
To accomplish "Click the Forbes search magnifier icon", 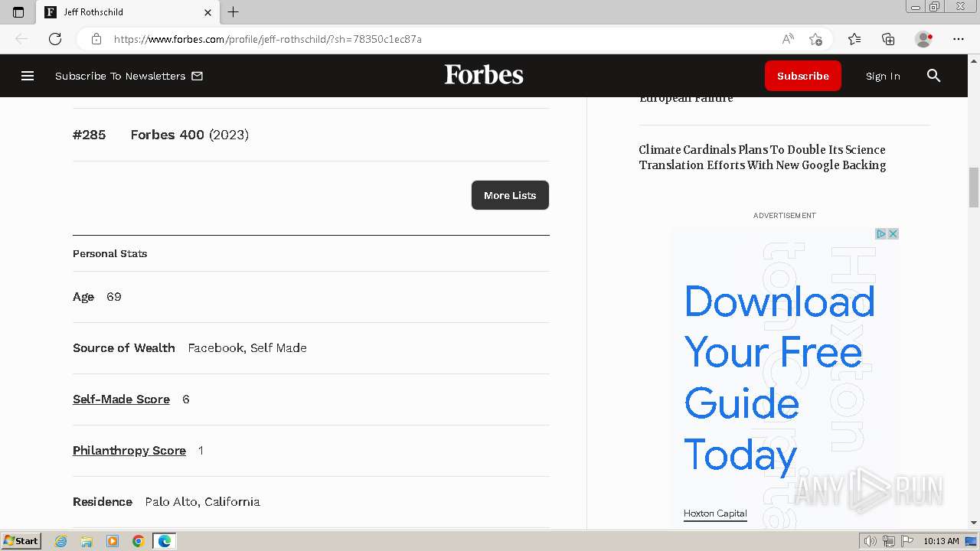I will click(933, 76).
